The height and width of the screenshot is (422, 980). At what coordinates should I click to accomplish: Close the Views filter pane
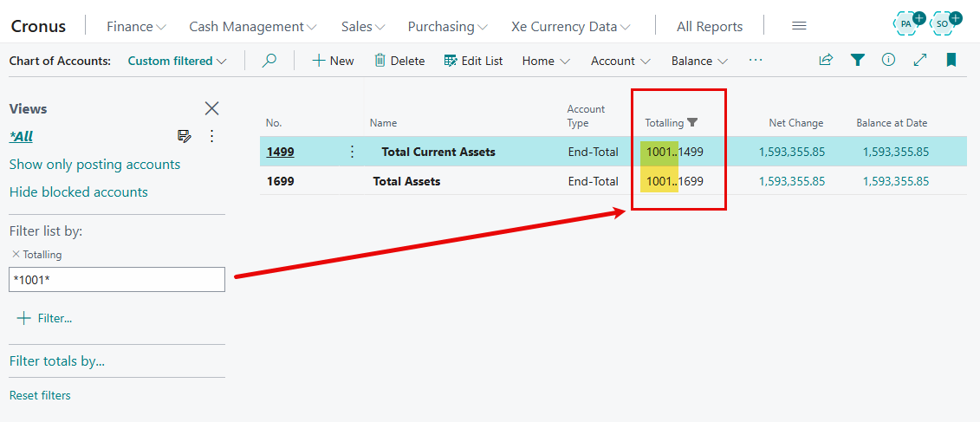click(x=211, y=108)
